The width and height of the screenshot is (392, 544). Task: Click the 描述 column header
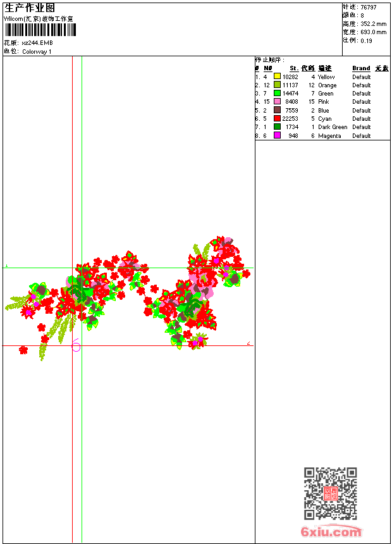tap(325, 68)
